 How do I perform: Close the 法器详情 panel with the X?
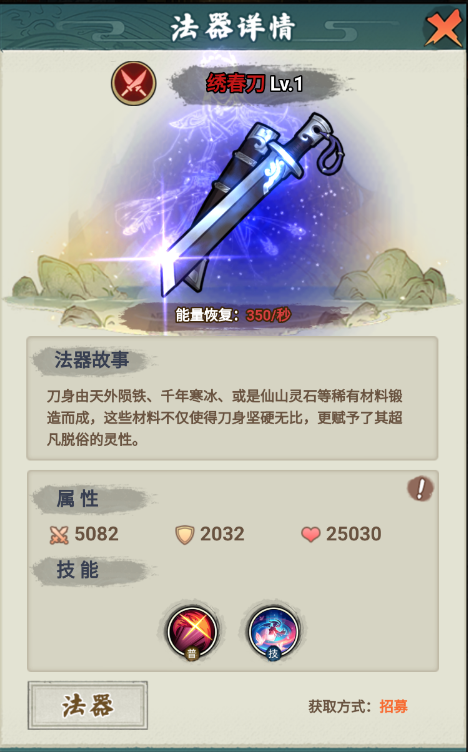[443, 28]
